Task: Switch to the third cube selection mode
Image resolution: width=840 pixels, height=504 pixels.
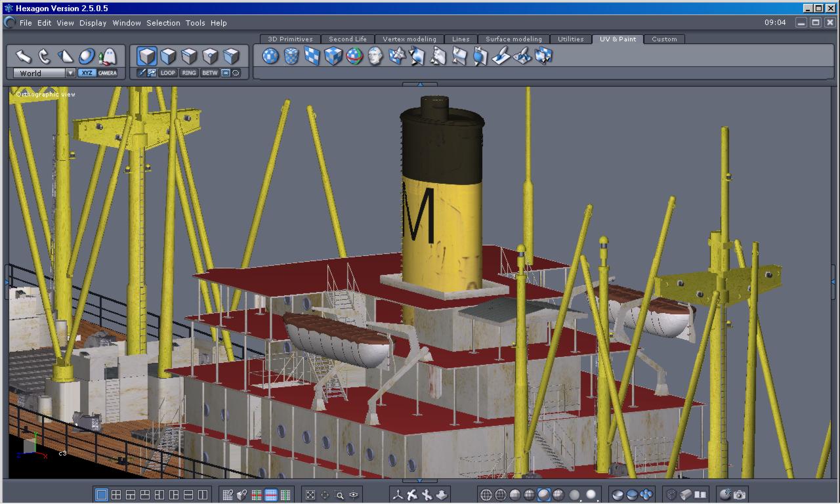Action: [x=190, y=56]
